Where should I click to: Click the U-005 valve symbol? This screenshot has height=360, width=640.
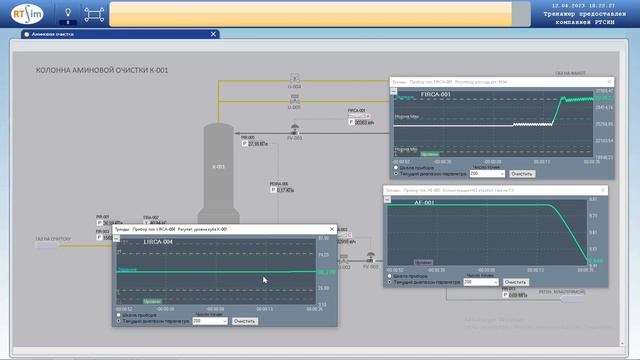(x=294, y=99)
